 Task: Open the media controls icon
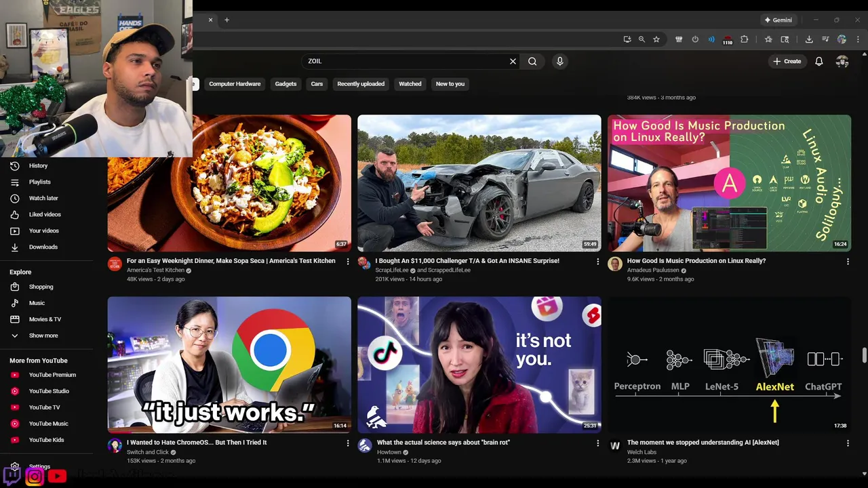[825, 39]
